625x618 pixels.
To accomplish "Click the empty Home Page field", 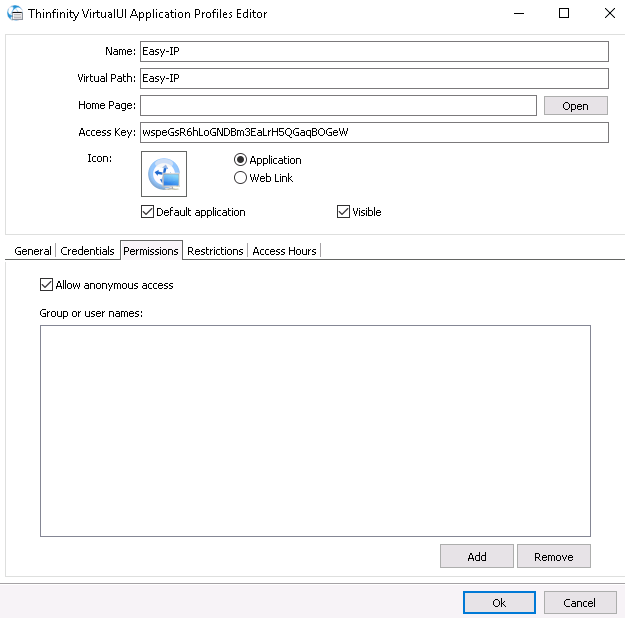I will click(x=338, y=105).
